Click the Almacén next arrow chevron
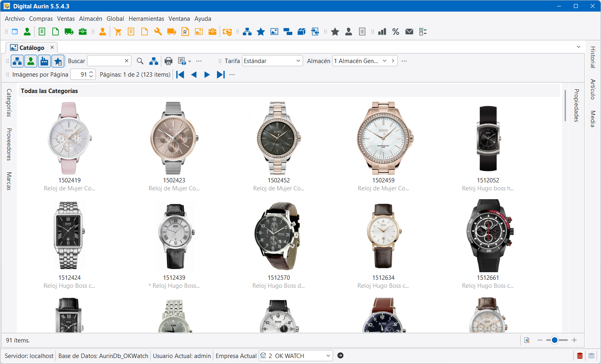 click(x=393, y=61)
